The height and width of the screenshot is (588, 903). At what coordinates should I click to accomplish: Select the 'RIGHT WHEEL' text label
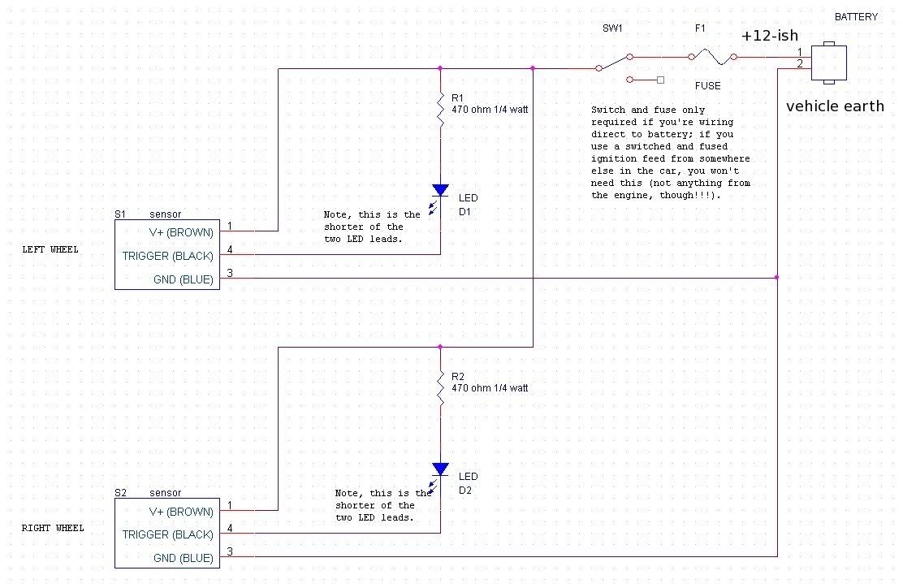point(53,528)
